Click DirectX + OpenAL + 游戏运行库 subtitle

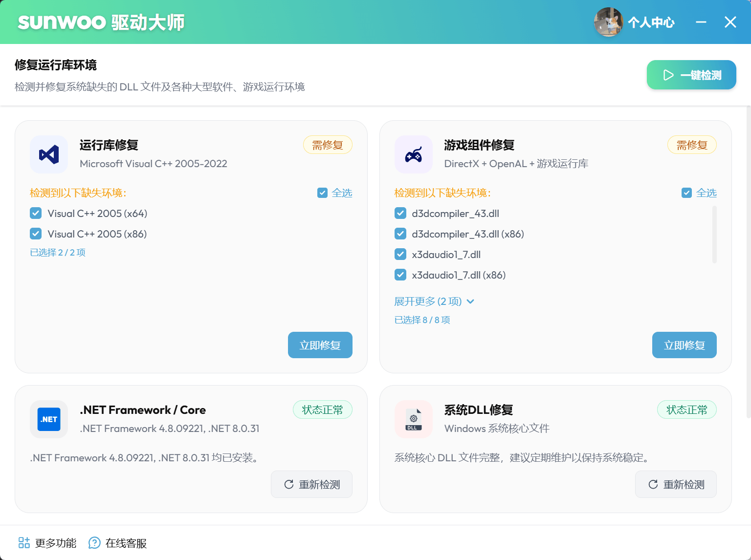tap(516, 164)
